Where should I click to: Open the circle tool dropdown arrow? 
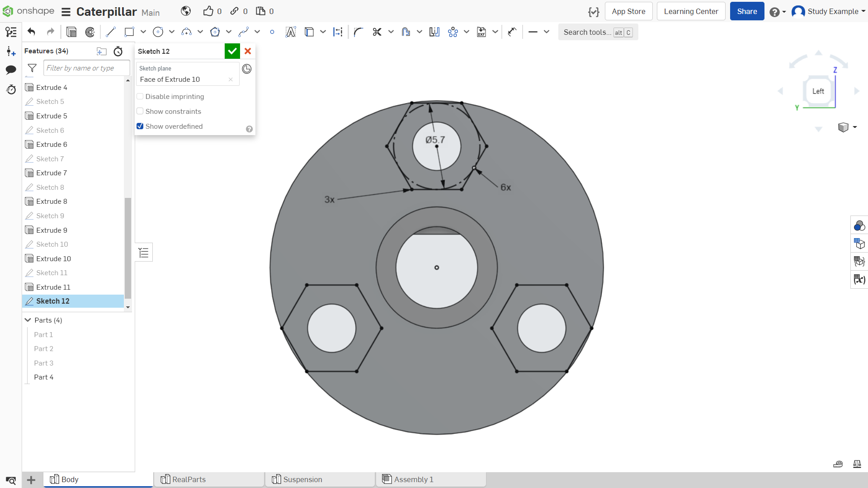(172, 32)
